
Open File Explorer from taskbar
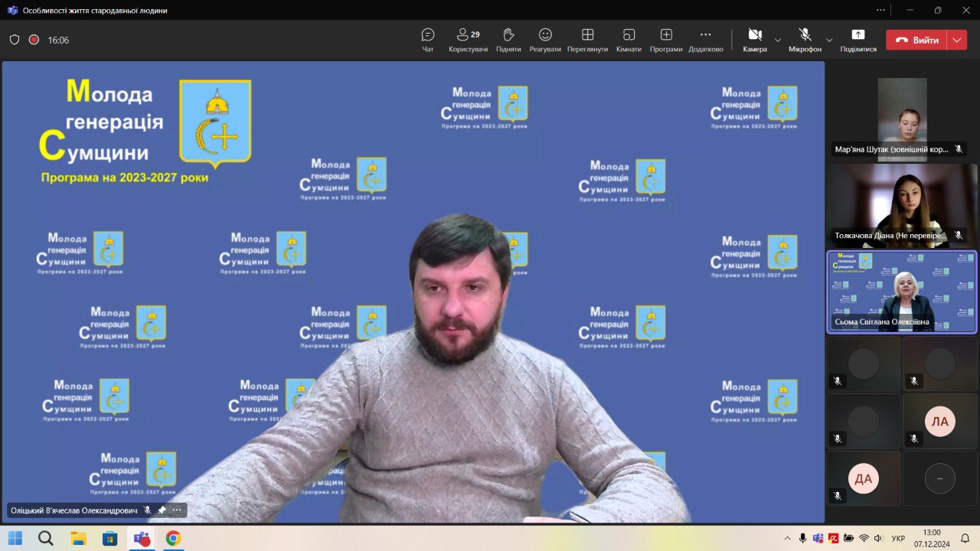coord(78,538)
